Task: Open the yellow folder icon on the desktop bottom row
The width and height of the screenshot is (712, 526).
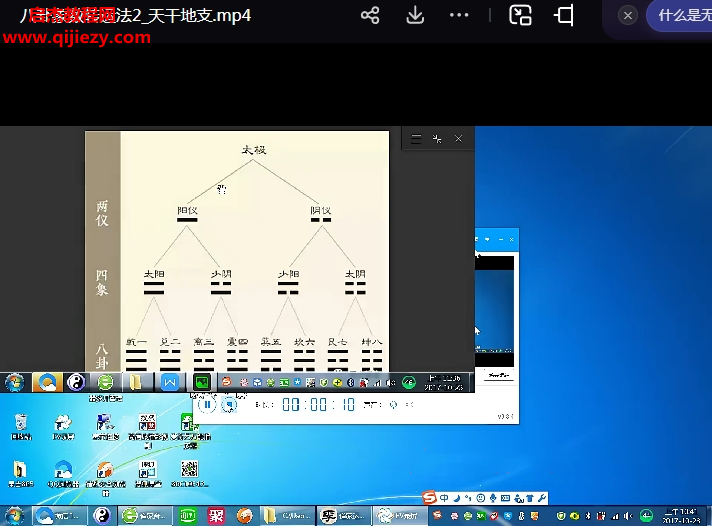Action: click(20, 473)
